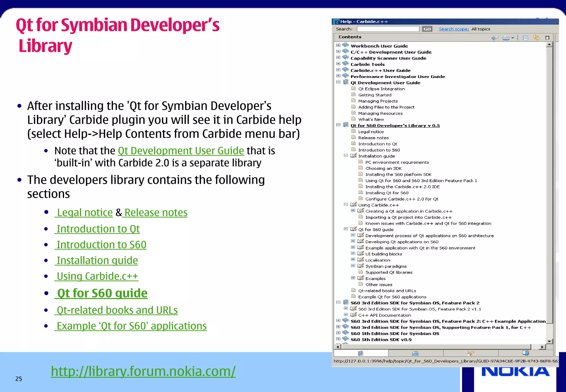Click the Other issues page icon
The width and height of the screenshot is (566, 392).
point(361,284)
